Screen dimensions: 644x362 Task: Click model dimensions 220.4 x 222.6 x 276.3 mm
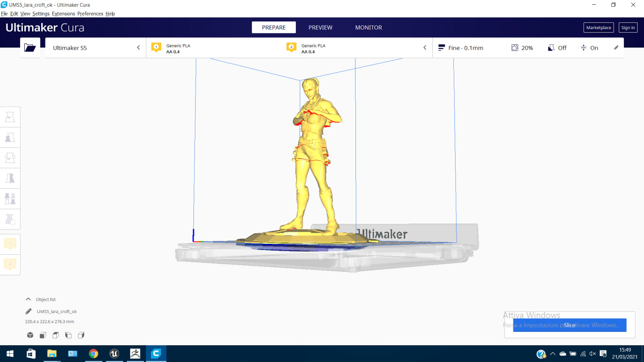pyautogui.click(x=49, y=321)
